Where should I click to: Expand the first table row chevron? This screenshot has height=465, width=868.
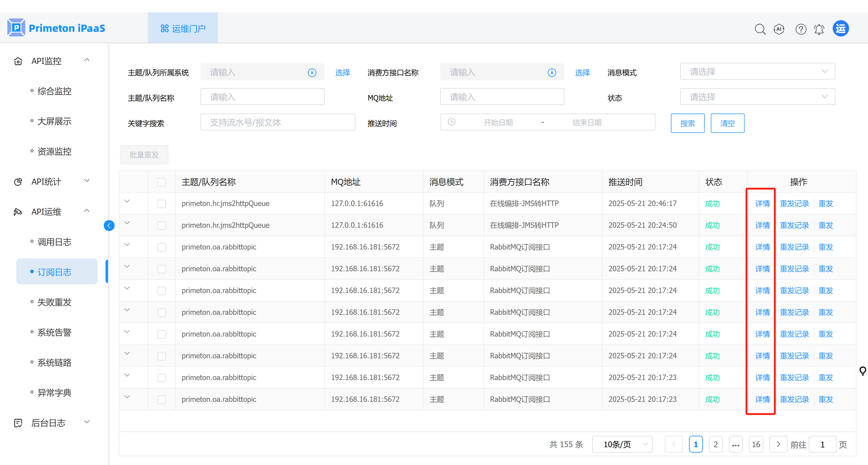127,201
